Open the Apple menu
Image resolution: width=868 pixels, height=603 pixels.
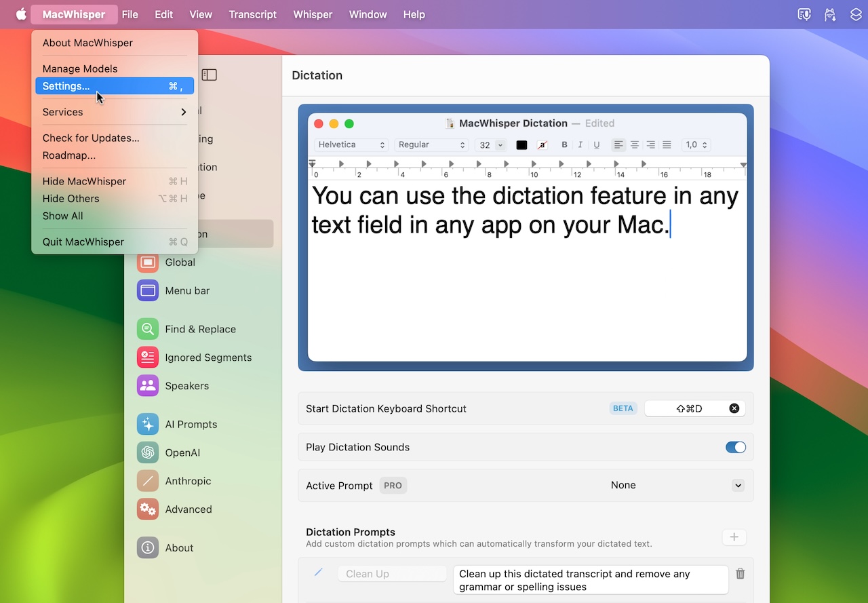tap(21, 14)
